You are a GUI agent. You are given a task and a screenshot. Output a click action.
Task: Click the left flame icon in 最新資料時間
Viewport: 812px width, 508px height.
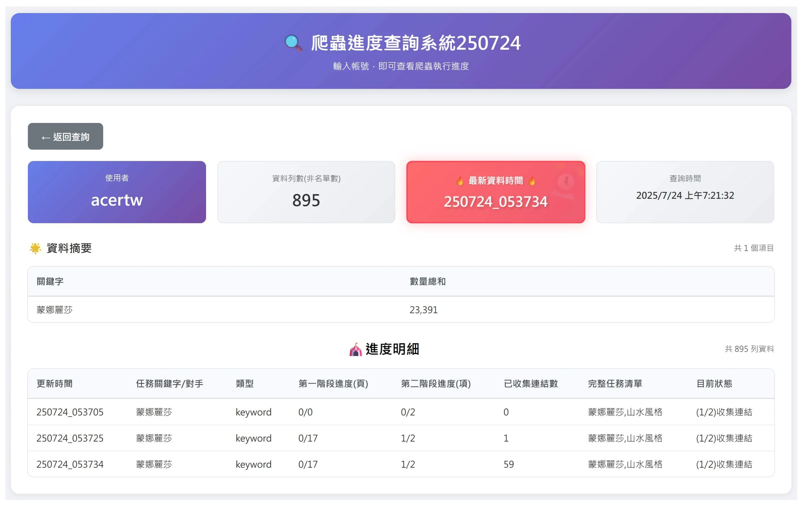(460, 181)
